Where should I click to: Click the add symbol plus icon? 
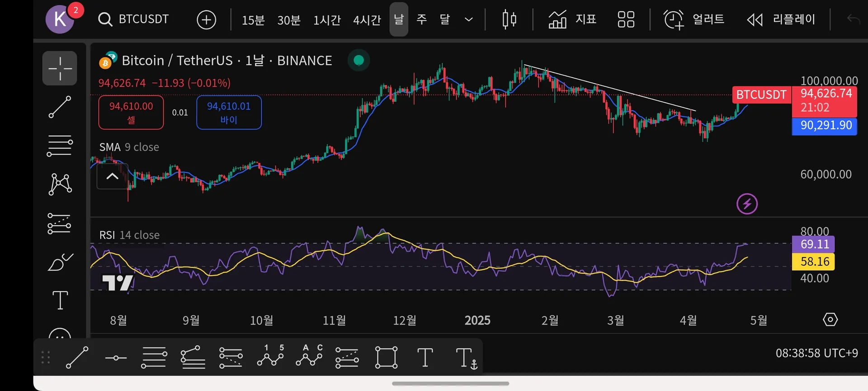pos(206,20)
